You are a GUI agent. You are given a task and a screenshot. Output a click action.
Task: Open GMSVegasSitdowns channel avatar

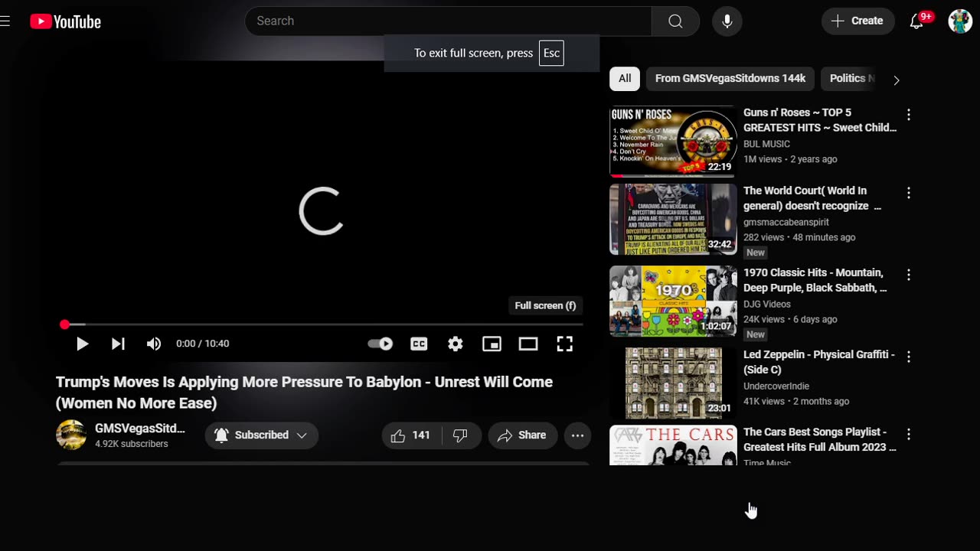click(71, 435)
